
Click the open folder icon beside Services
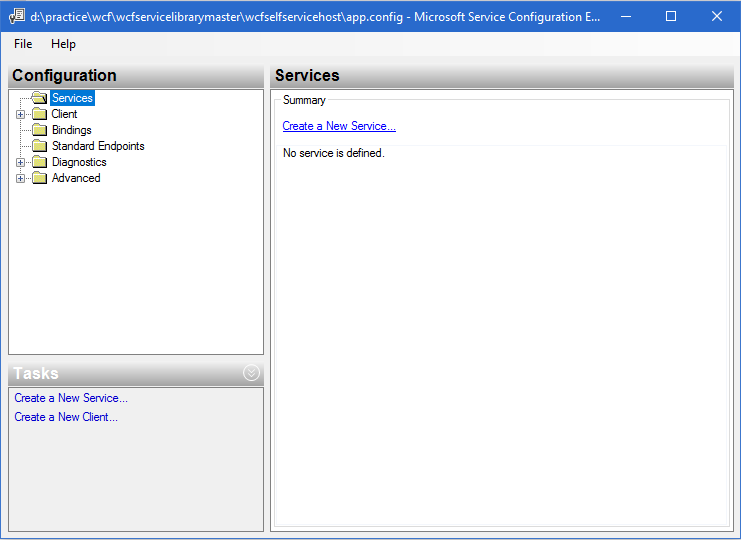point(39,98)
